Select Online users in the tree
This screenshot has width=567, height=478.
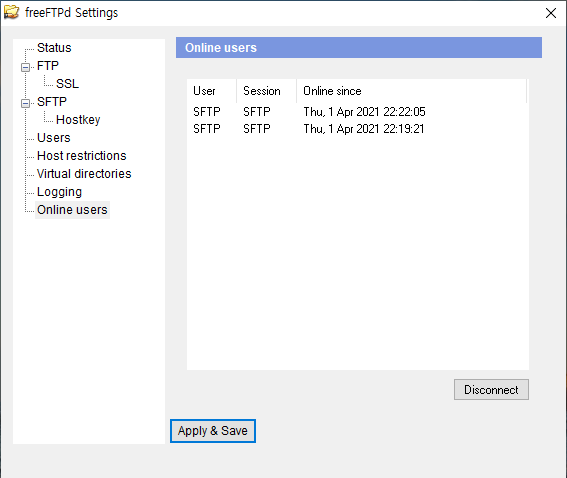click(72, 210)
